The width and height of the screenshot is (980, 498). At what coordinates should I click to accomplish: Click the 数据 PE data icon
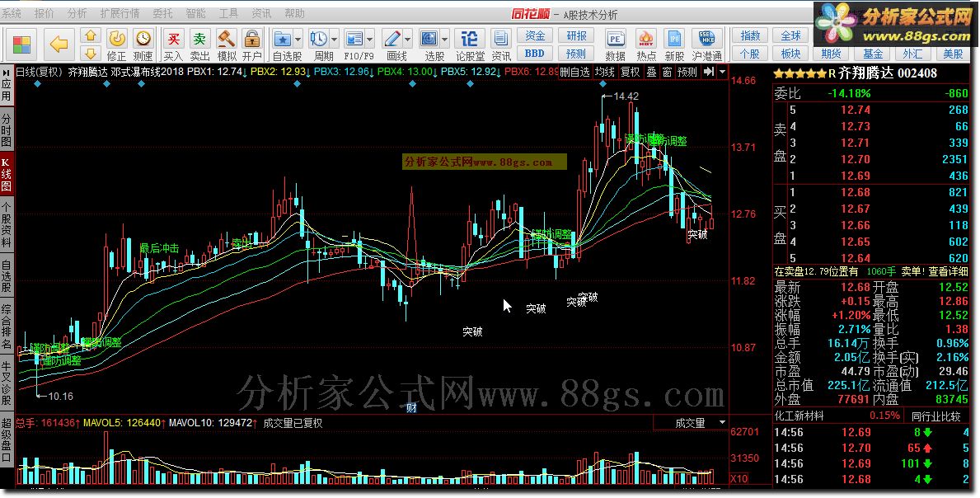point(616,40)
